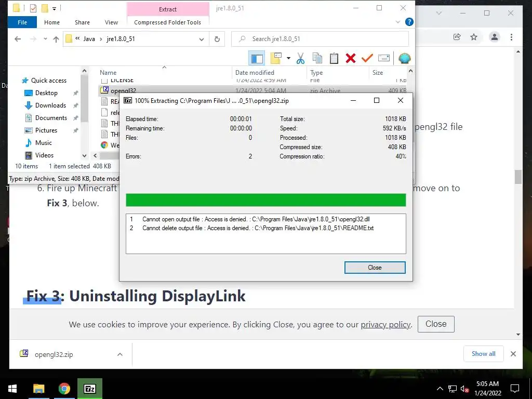Click quick access New Folder icon

(x=45, y=8)
